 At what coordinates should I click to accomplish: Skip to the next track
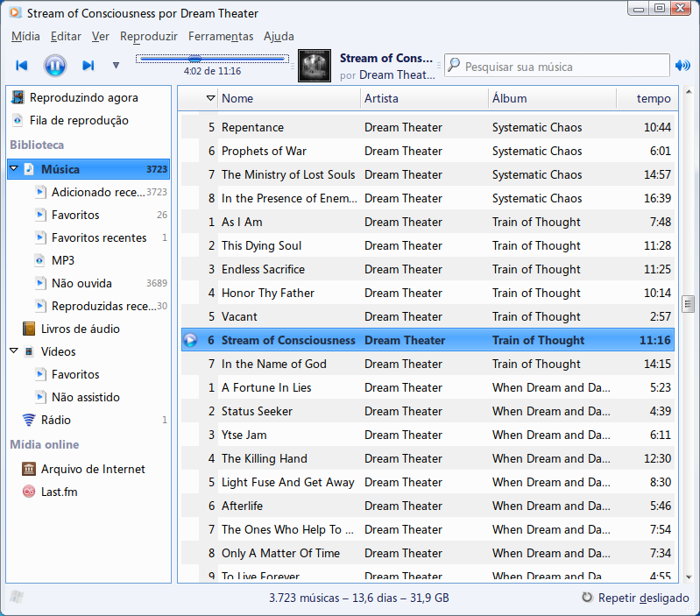pos(88,66)
